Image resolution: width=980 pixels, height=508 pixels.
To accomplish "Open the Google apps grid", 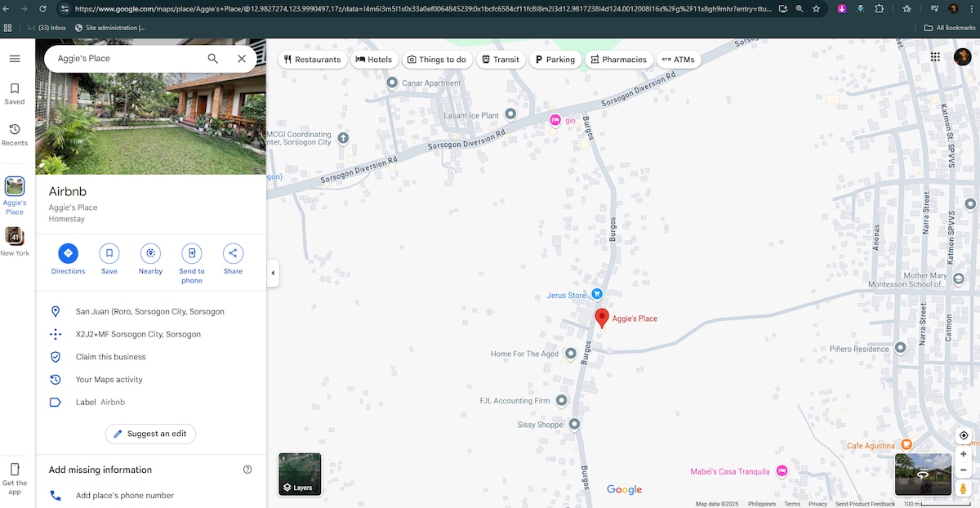I will [935, 57].
